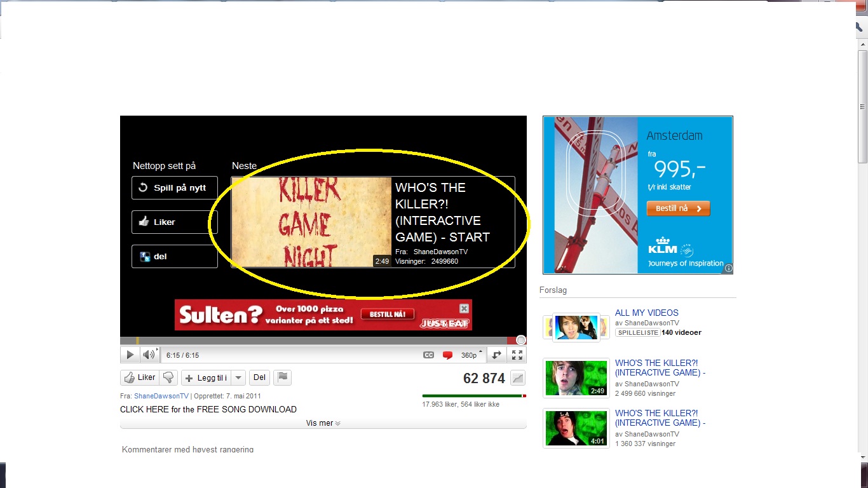This screenshot has height=488, width=868.
Task: Click the Legg til i button
Action: [x=206, y=377]
